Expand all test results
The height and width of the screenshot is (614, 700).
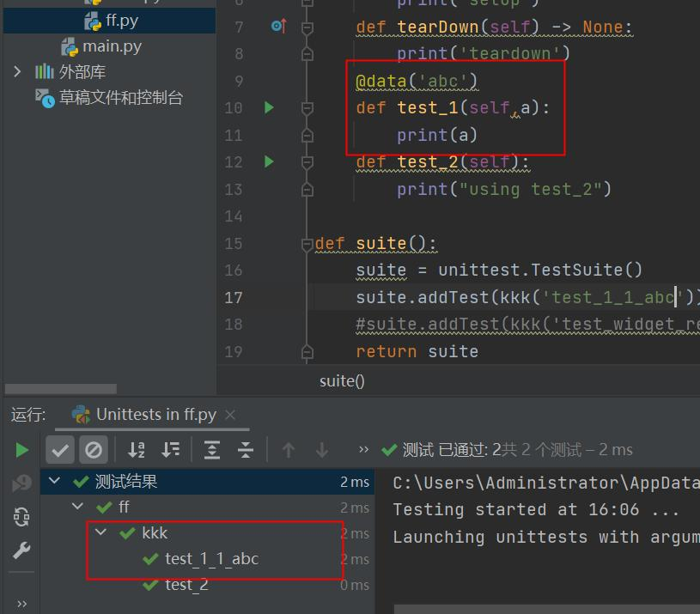click(211, 450)
